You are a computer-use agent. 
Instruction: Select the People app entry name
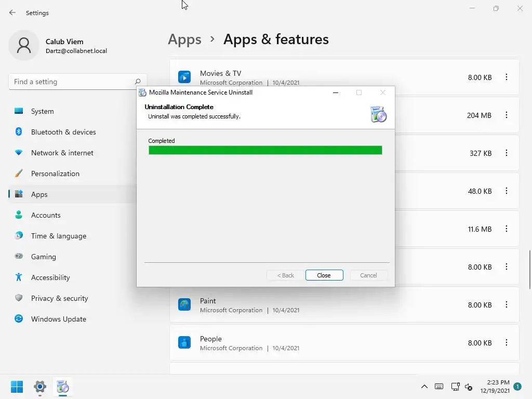coord(211,339)
